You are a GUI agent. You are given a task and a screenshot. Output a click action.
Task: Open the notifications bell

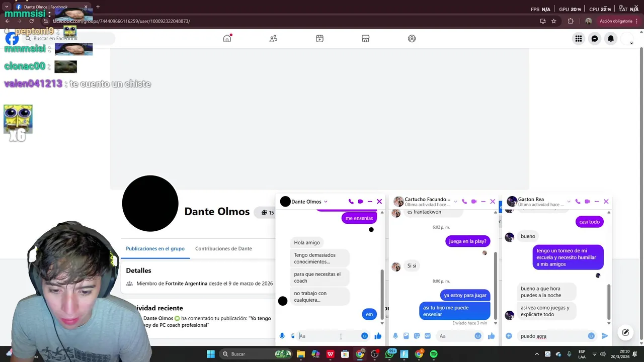pos(611,39)
